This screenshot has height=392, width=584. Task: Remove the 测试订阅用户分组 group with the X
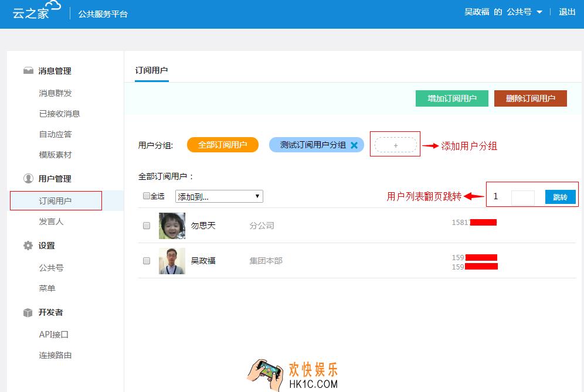click(354, 145)
